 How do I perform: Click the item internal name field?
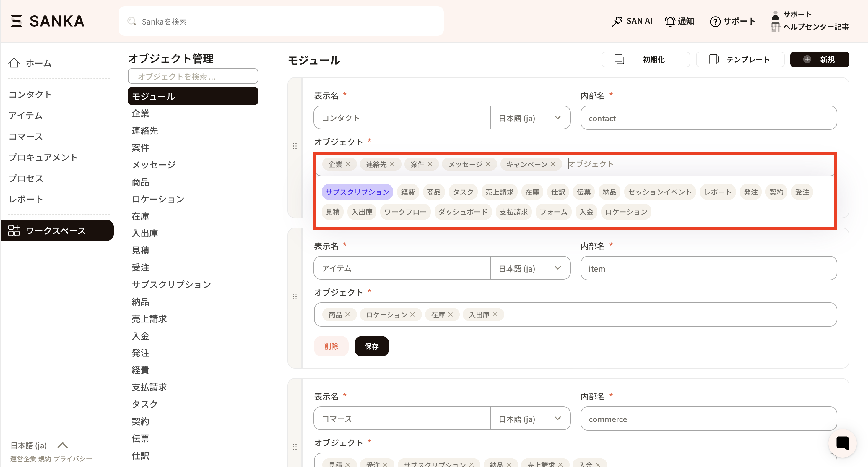click(x=709, y=268)
